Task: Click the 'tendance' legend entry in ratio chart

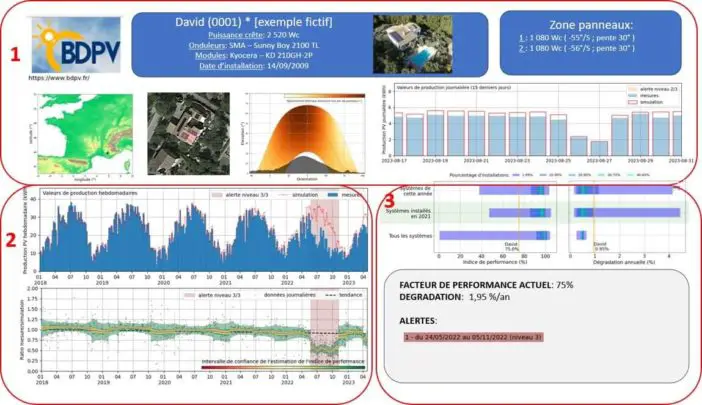Action: pos(349,294)
